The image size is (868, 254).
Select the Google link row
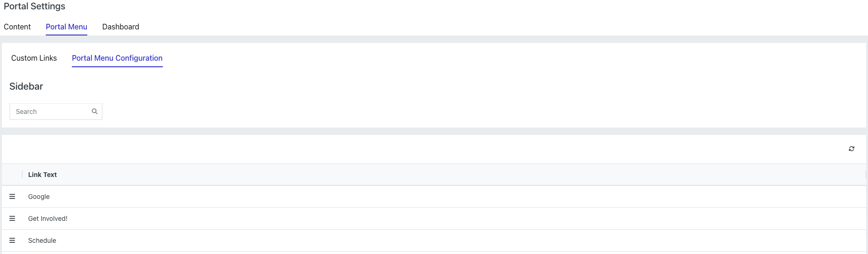[434, 197]
